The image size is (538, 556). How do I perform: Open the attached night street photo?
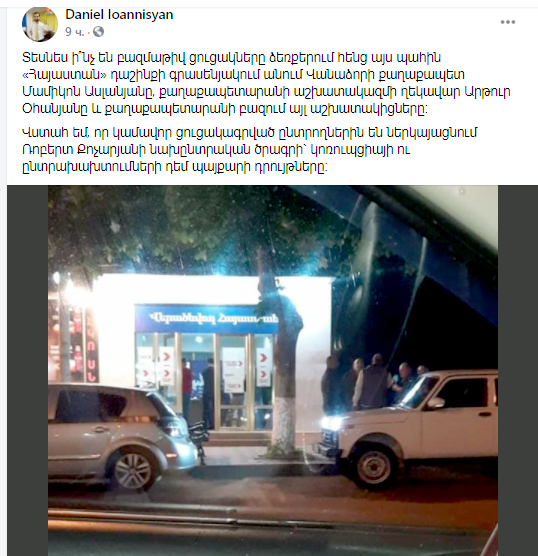coord(273,371)
